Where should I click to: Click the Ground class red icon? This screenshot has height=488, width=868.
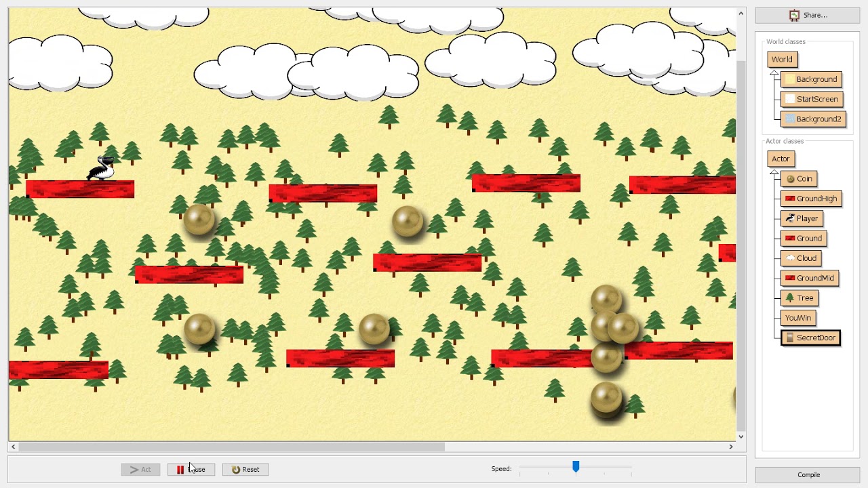pos(790,238)
